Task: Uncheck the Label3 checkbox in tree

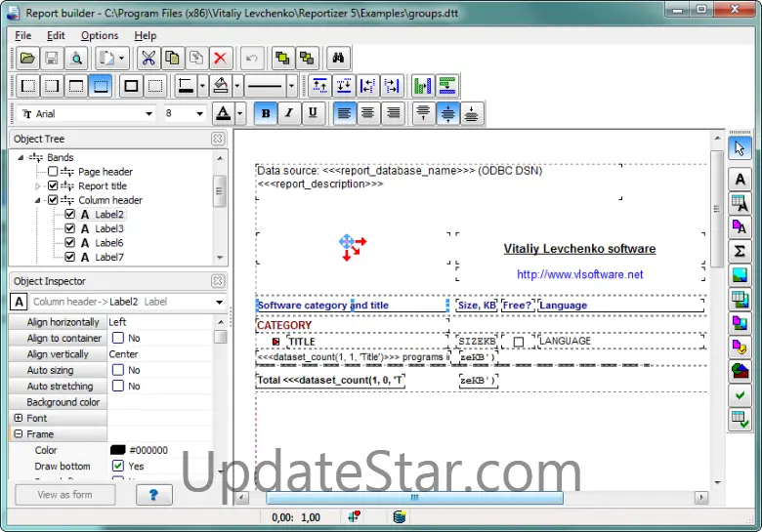Action: (x=70, y=228)
